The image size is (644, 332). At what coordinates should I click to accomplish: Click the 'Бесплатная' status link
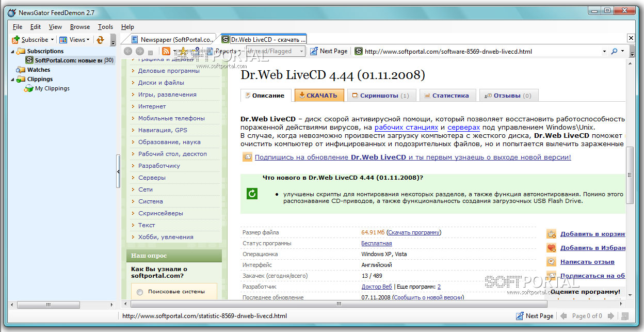(x=377, y=243)
